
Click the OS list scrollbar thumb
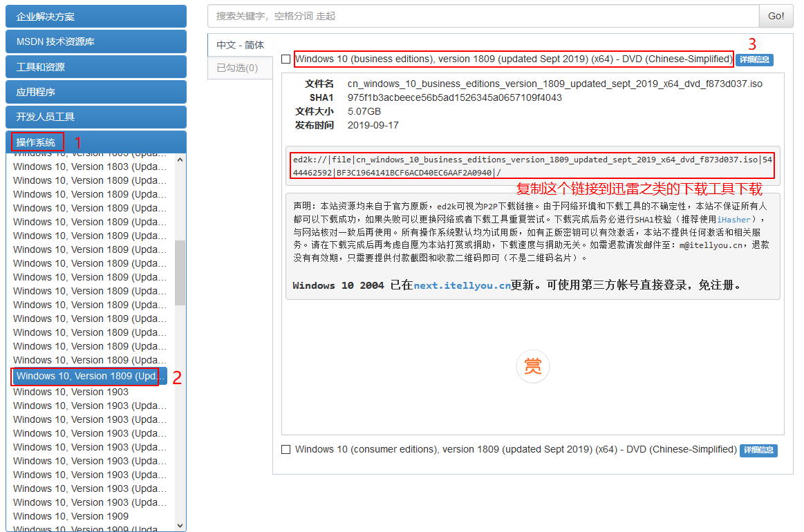(180, 273)
